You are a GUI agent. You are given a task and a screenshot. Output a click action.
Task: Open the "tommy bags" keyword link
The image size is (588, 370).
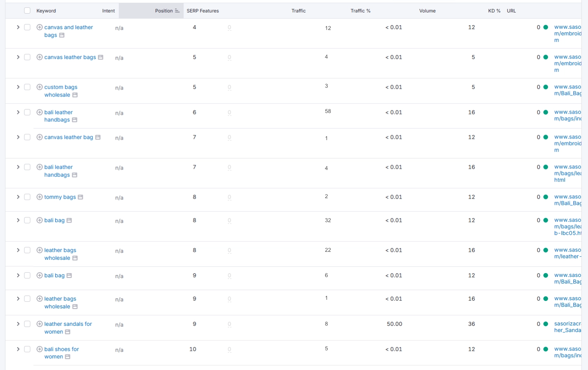coord(60,197)
